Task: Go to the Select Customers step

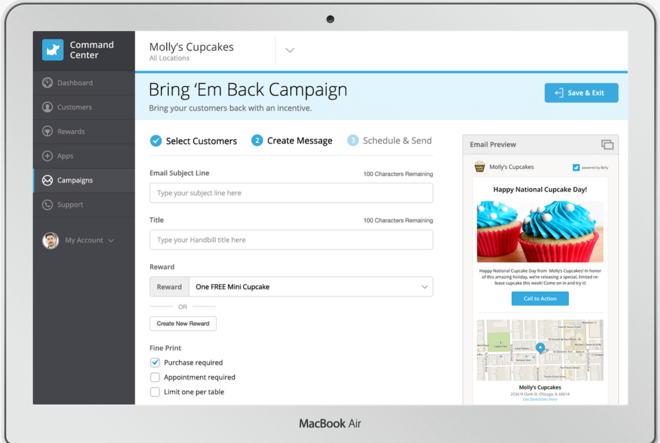Action: click(x=194, y=141)
